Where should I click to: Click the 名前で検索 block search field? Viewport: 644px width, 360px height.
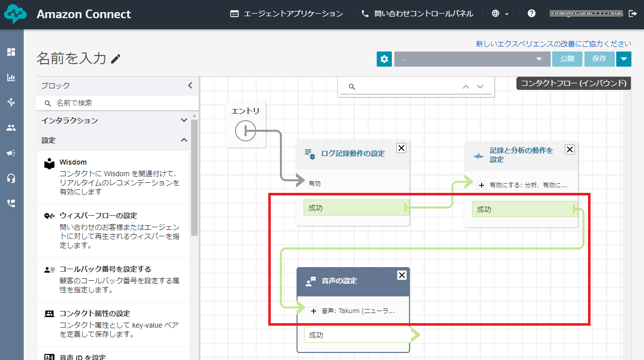click(117, 103)
